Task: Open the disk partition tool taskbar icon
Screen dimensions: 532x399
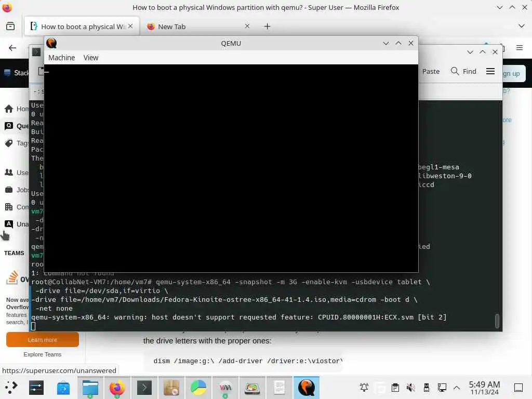Action: [x=252, y=388]
